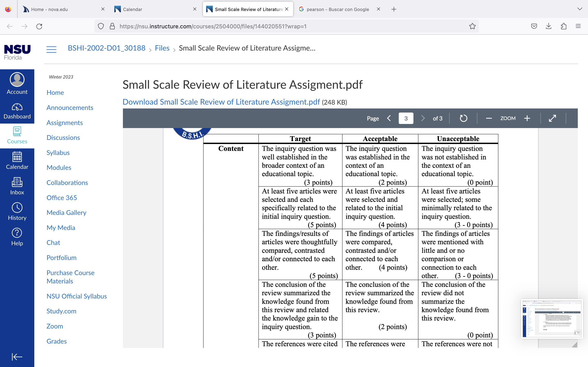This screenshot has width=588, height=367.
Task: Open the Assignments course link
Action: [x=65, y=123]
